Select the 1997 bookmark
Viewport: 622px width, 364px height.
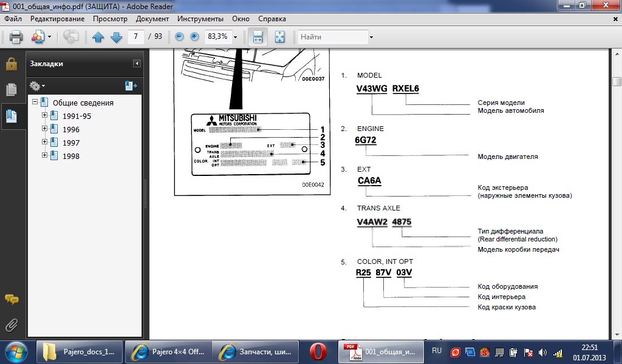(x=70, y=143)
